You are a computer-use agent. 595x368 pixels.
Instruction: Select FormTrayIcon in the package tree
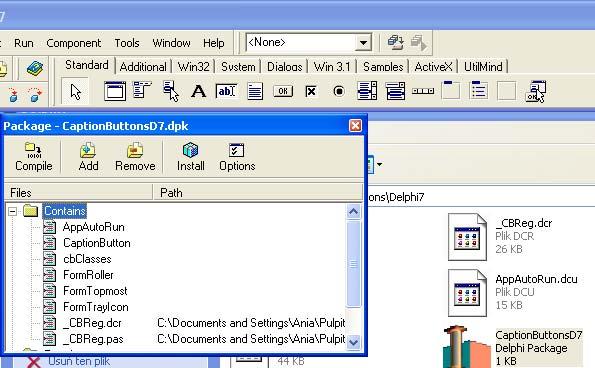(x=96, y=307)
